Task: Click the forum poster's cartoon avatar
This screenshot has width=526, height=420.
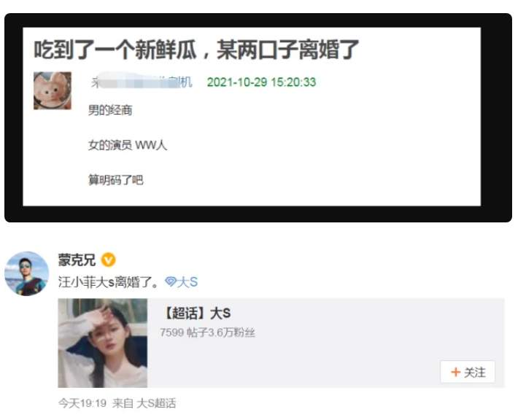Action: [x=53, y=90]
